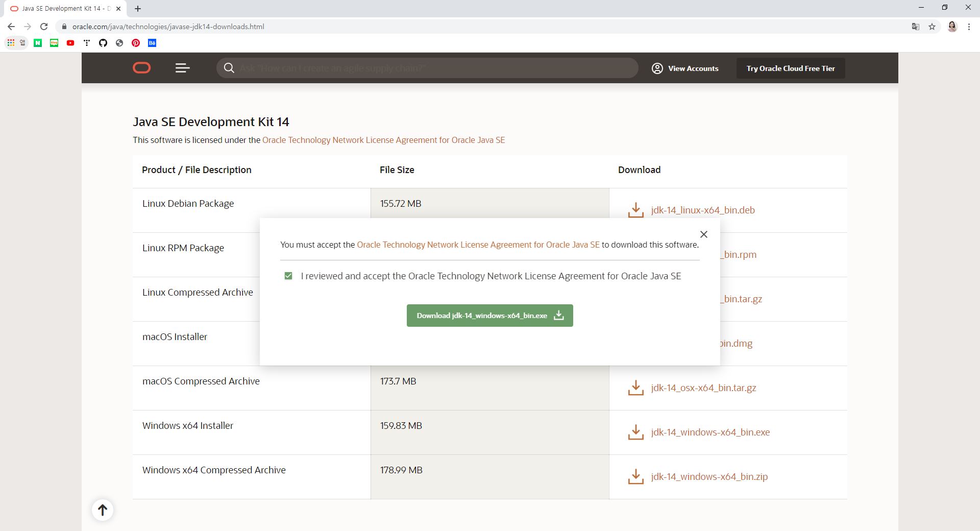Open the YouTube bookmark

pyautogui.click(x=70, y=43)
